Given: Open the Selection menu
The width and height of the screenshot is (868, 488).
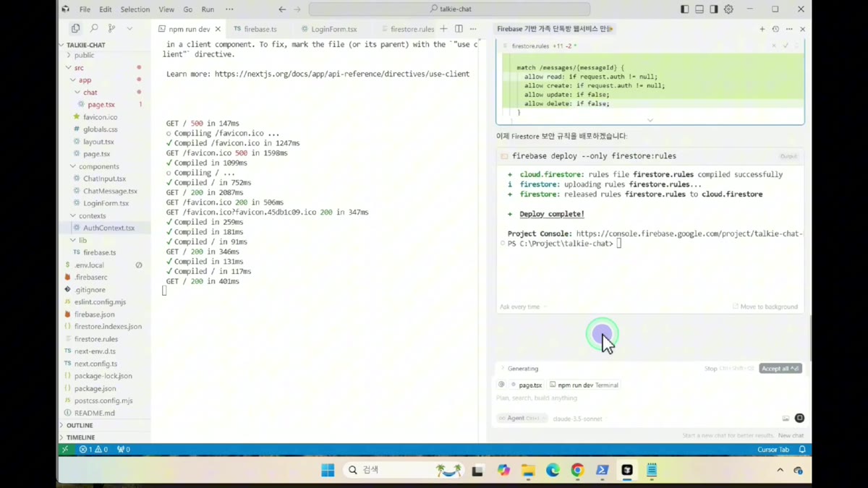Looking at the screenshot, I should [x=135, y=9].
